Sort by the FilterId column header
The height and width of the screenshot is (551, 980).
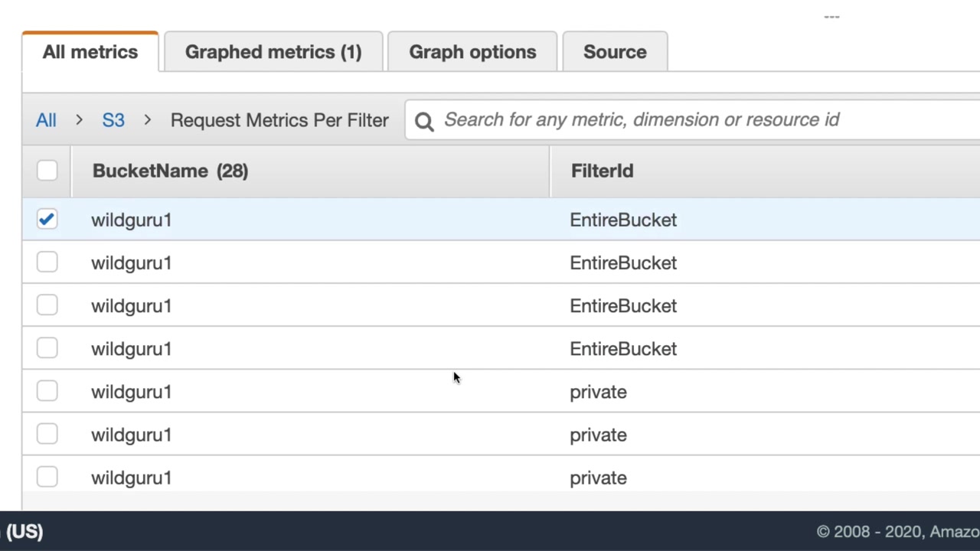602,171
